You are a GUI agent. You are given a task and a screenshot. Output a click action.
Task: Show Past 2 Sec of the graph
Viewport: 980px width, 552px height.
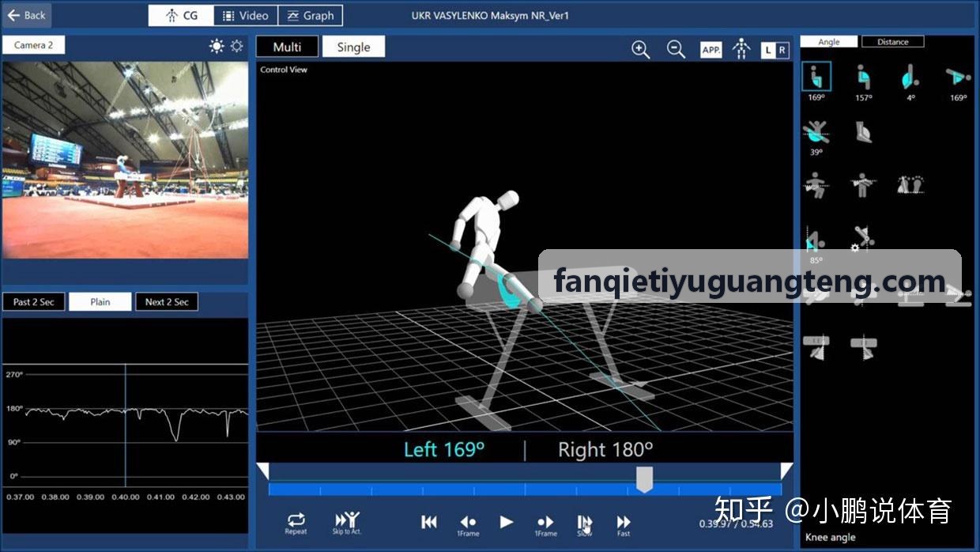point(34,302)
